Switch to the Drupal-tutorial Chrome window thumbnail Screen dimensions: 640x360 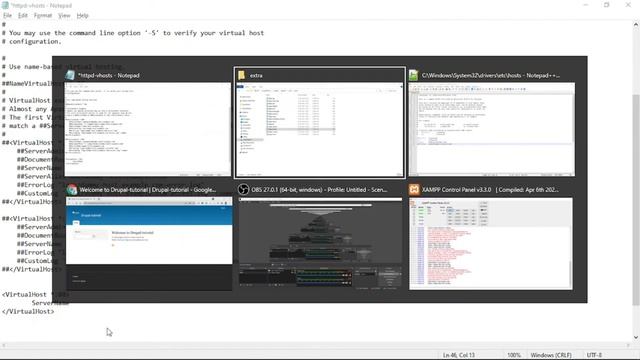pos(149,244)
